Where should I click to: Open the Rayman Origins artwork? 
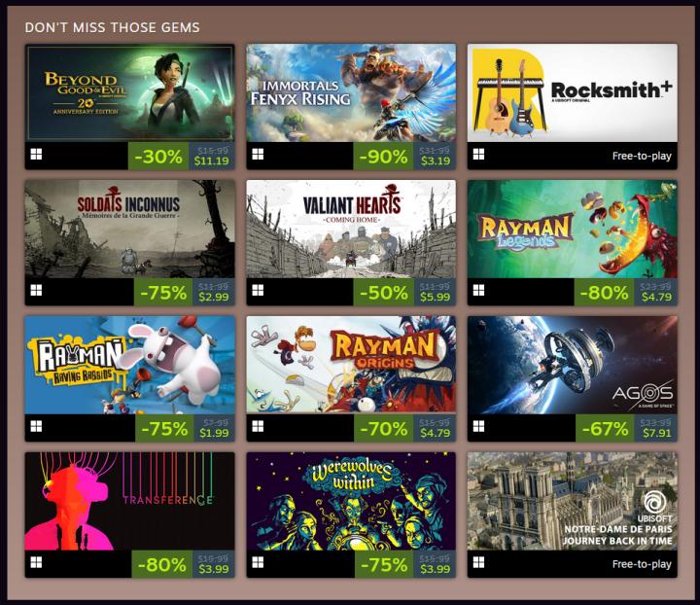[351, 365]
